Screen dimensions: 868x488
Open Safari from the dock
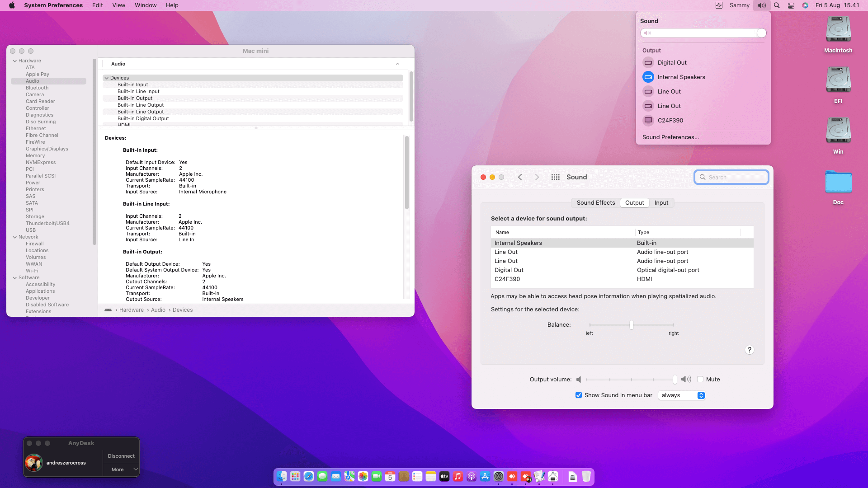(309, 477)
